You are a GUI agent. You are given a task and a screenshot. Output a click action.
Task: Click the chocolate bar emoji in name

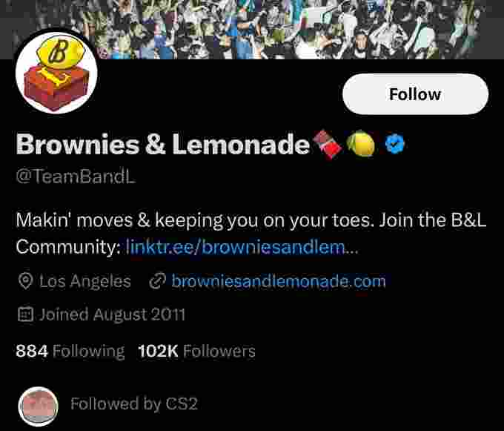click(327, 145)
